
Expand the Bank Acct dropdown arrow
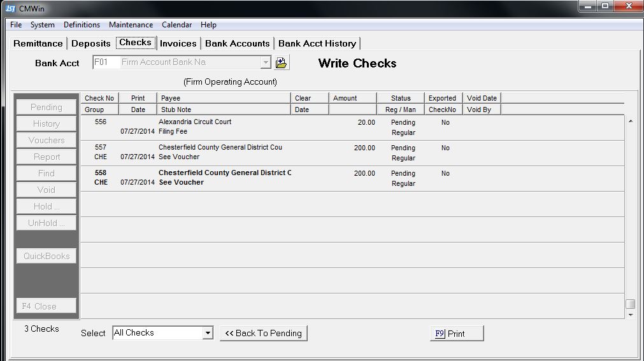[266, 62]
